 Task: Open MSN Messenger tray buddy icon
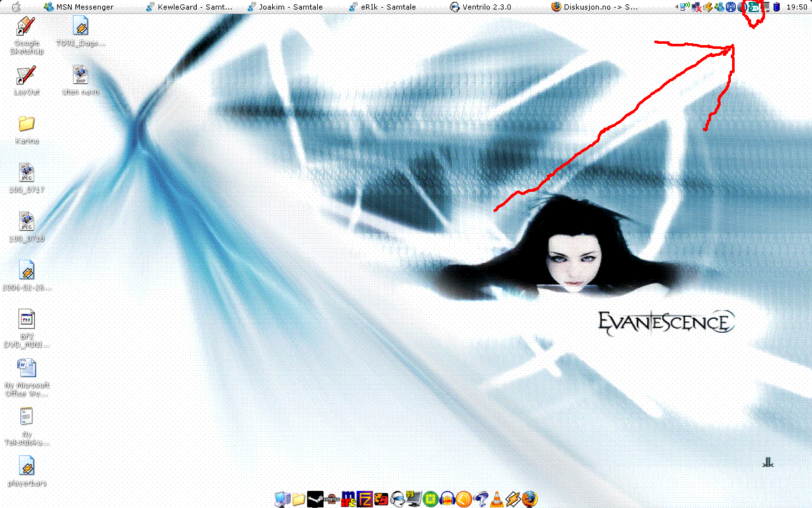point(719,7)
